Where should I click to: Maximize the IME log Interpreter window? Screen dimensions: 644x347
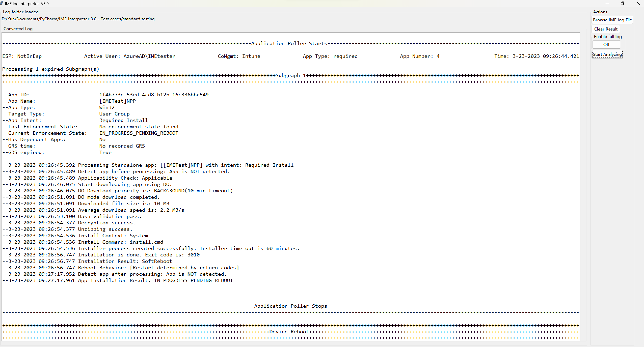tap(623, 3)
